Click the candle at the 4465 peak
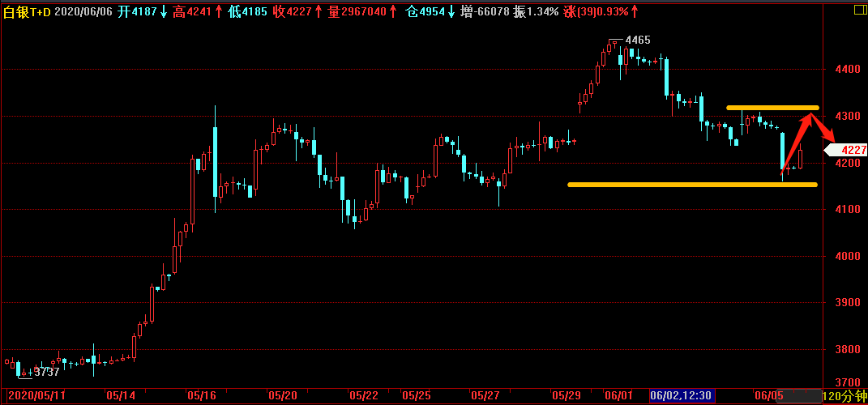Image resolution: width=868 pixels, height=405 pixels. 609,48
